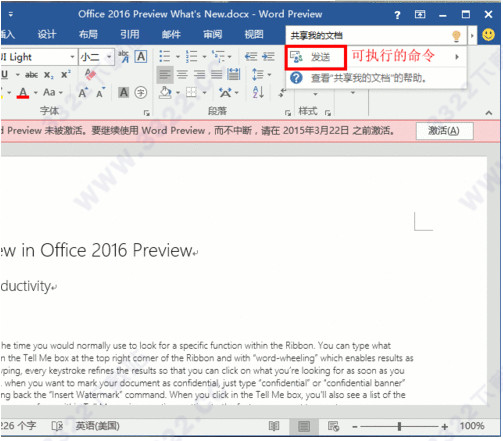Click the lightbulb Tell Me icon
This screenshot has width=503, height=441.
(x=456, y=35)
